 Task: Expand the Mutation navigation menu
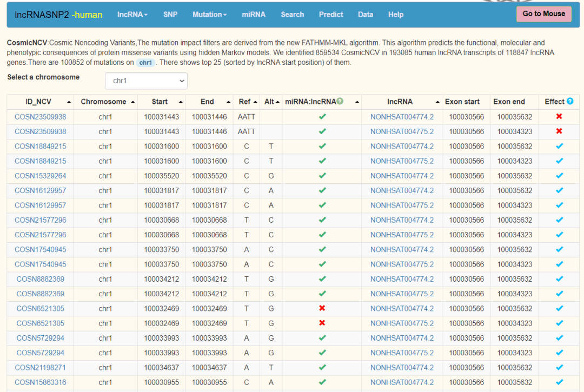click(x=209, y=15)
